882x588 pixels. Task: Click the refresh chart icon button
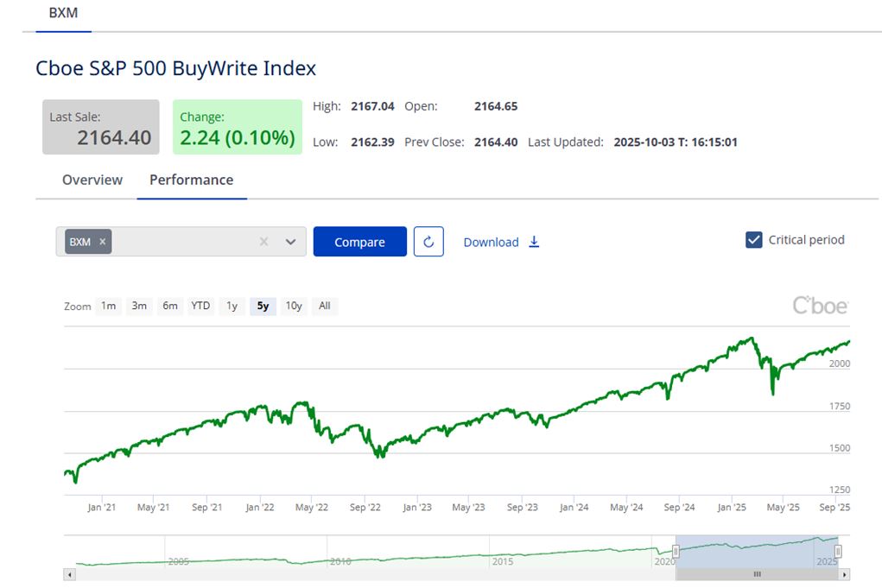[428, 242]
